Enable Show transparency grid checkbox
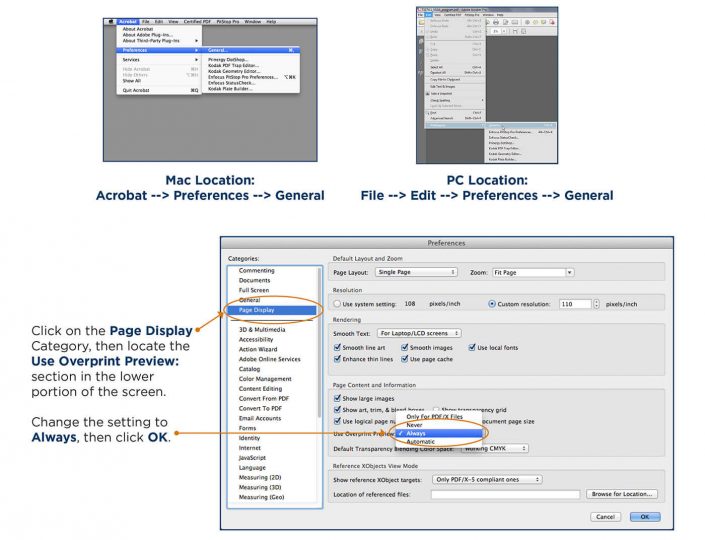The height and width of the screenshot is (540, 705). click(436, 410)
